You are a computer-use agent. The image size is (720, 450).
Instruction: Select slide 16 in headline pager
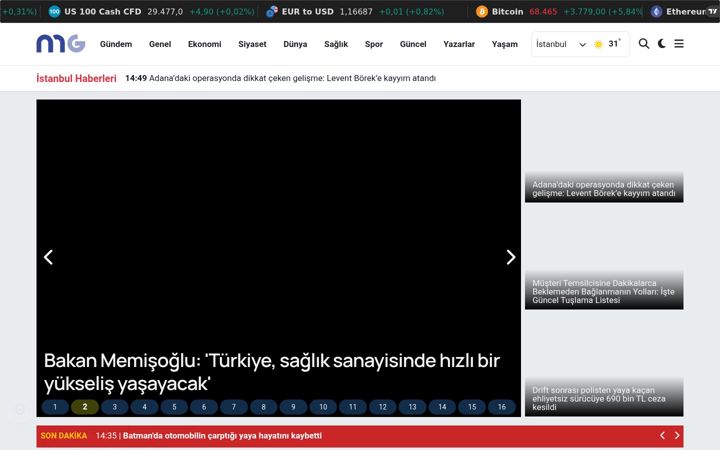(502, 407)
